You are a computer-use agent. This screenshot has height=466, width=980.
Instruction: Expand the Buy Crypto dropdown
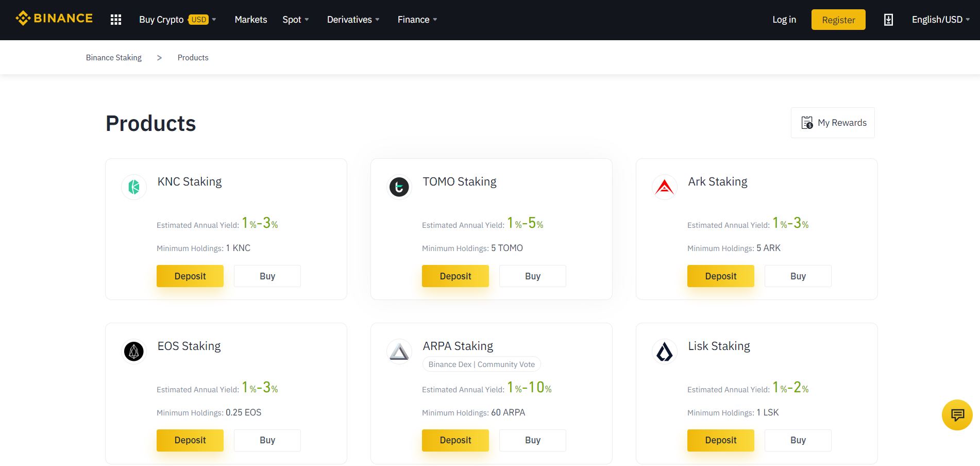(178, 20)
